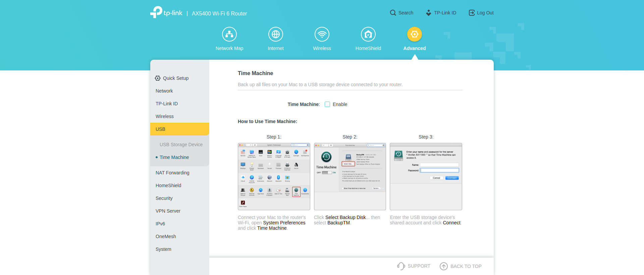Click the tp-link logo
This screenshot has height=275, width=644.
coord(166,12)
